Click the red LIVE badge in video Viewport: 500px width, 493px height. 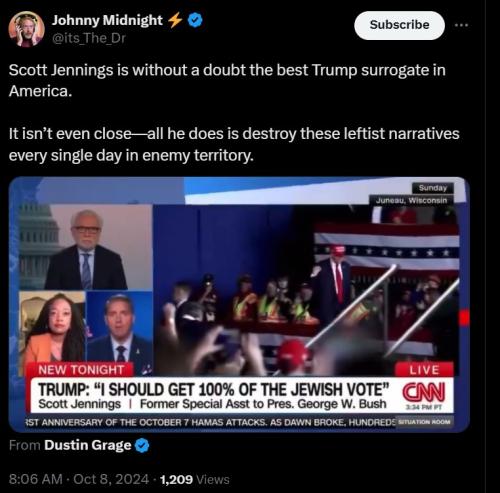424,370
